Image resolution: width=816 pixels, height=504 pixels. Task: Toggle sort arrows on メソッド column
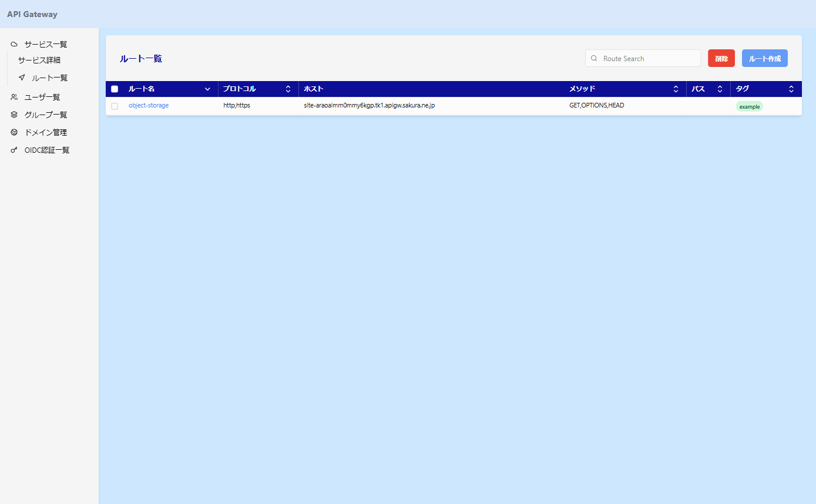[676, 89]
